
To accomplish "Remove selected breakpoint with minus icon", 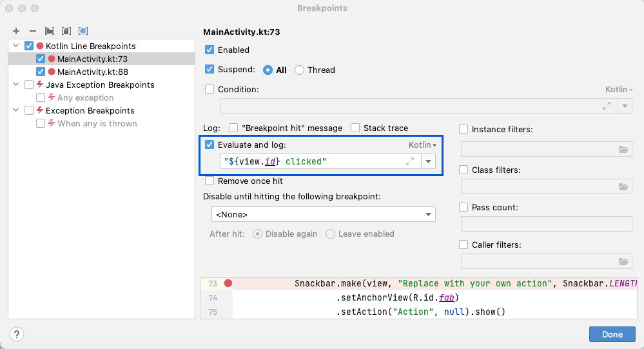I will pos(33,31).
